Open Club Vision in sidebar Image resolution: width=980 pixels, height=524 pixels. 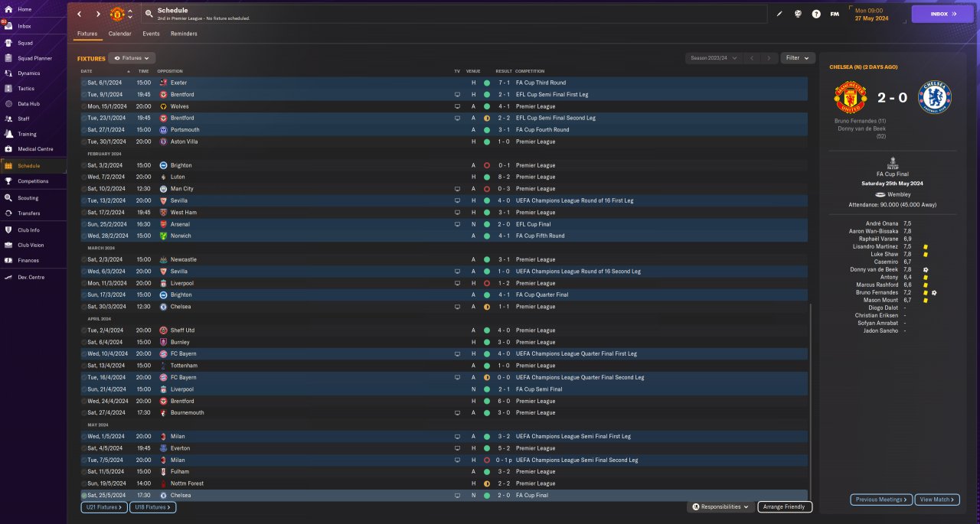click(31, 245)
